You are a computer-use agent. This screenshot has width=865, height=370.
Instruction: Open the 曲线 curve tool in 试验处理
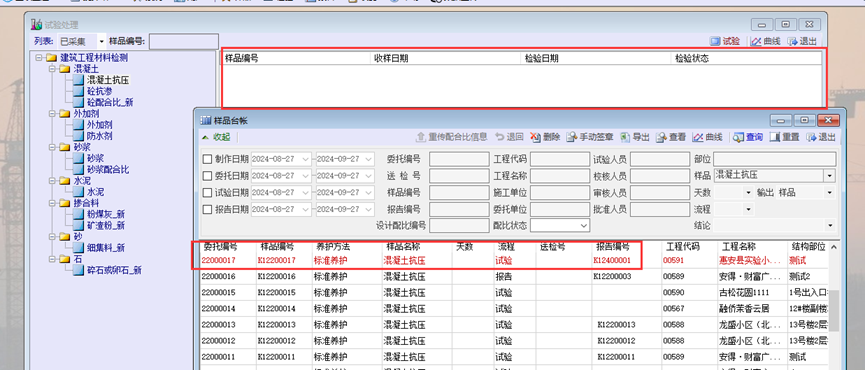766,41
